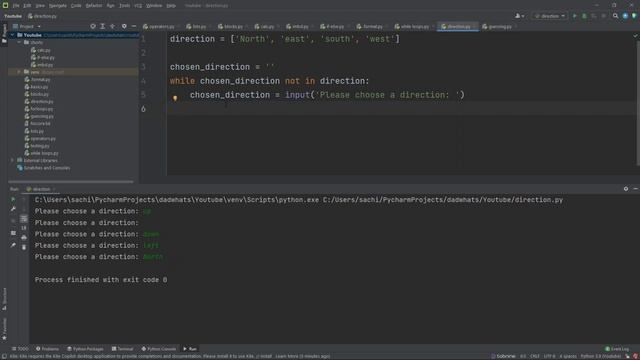
Task: Expand External Libraries node
Action: [x=12, y=160]
